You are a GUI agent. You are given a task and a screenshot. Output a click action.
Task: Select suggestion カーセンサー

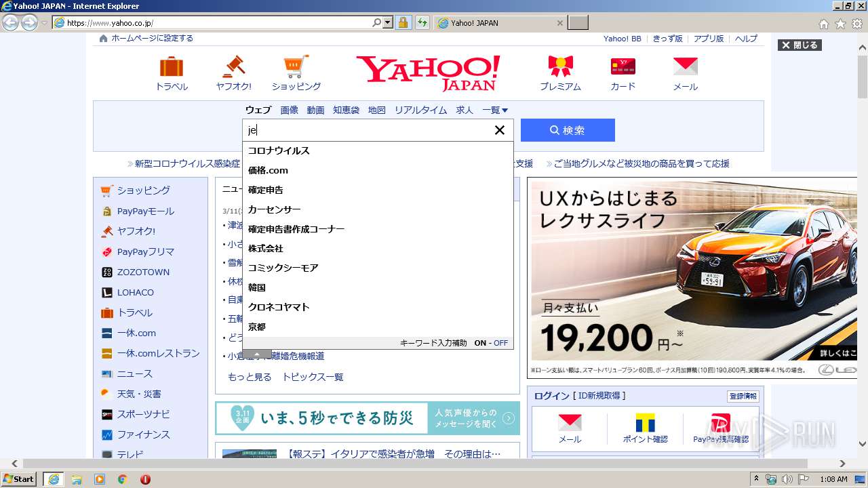pos(378,209)
